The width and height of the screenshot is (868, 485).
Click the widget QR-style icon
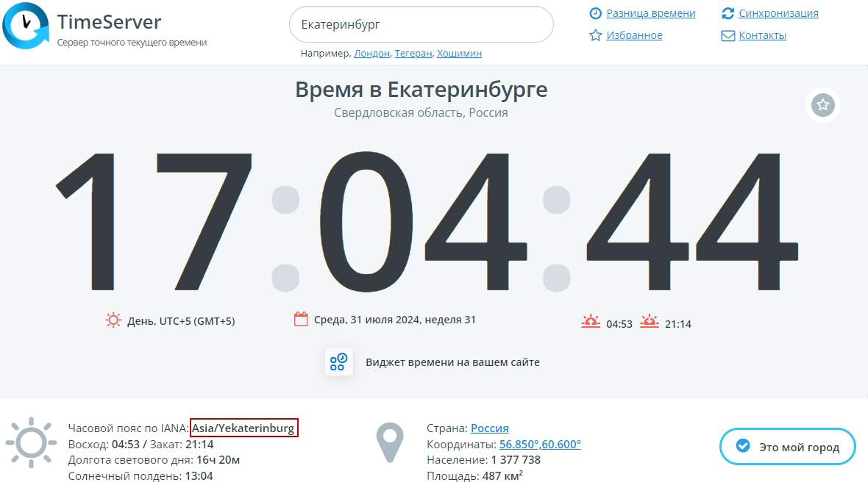click(x=339, y=362)
